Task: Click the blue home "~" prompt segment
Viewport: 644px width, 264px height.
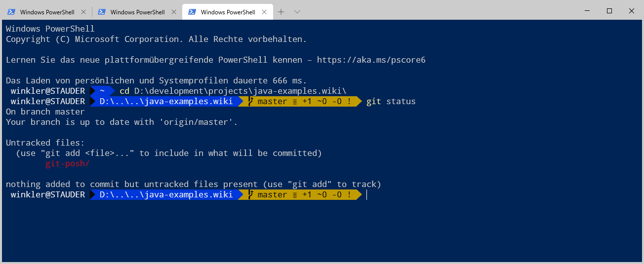Action: 102,91
